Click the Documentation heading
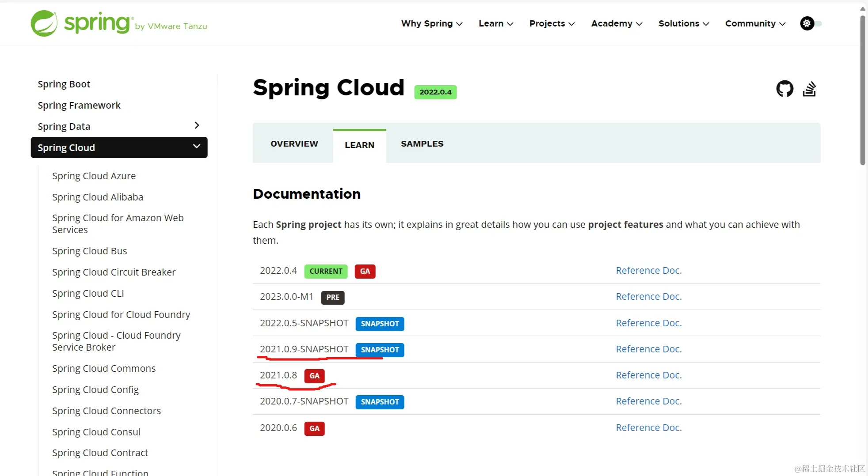This screenshot has width=868, height=476. [x=307, y=194]
